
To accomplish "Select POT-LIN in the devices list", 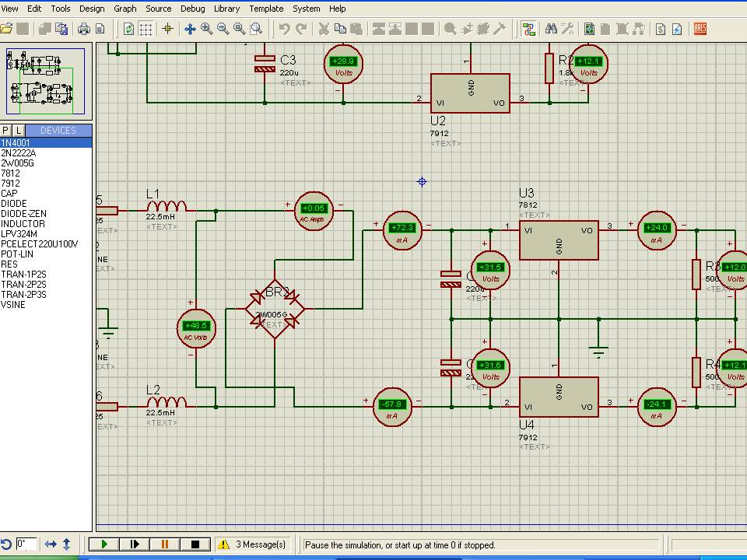I will [x=17, y=254].
